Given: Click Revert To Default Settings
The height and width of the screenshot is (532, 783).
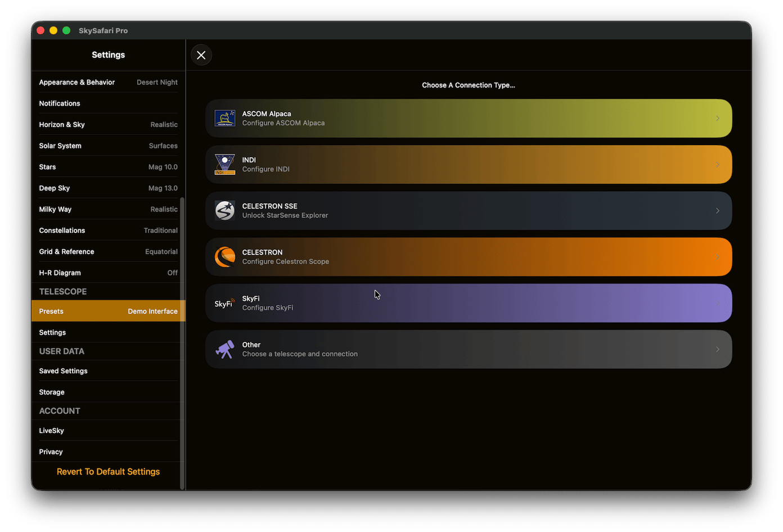Looking at the screenshot, I should 108,472.
